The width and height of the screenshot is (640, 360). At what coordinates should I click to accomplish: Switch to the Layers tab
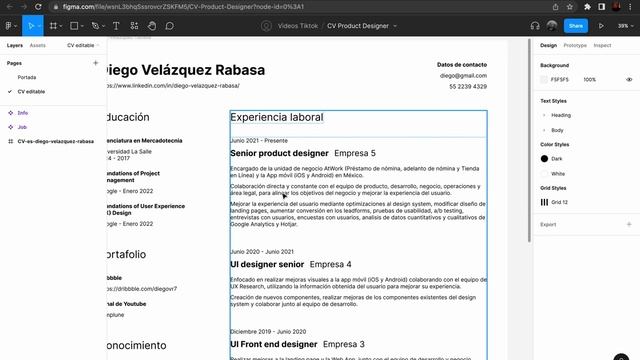click(x=15, y=45)
